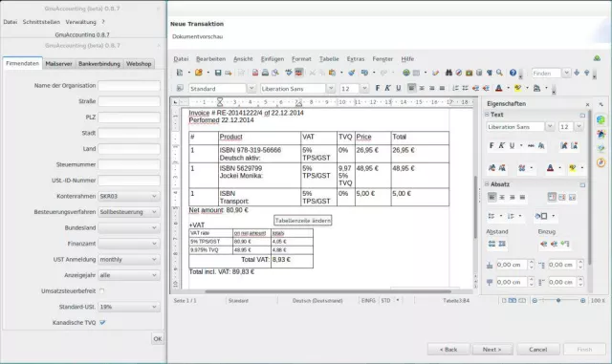Screen dimensions: 612x364
Task: Switch to the Webshop tab
Action: coord(139,64)
